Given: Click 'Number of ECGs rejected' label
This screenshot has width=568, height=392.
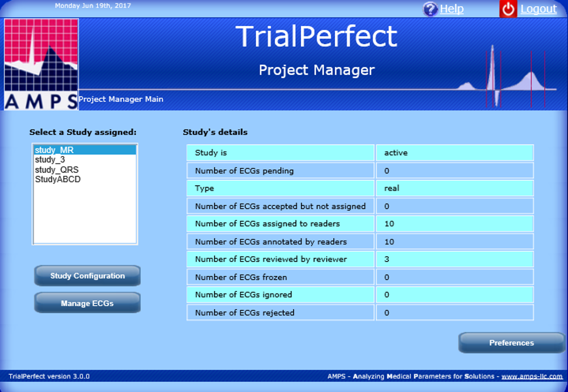Looking at the screenshot, I should click(x=244, y=313).
